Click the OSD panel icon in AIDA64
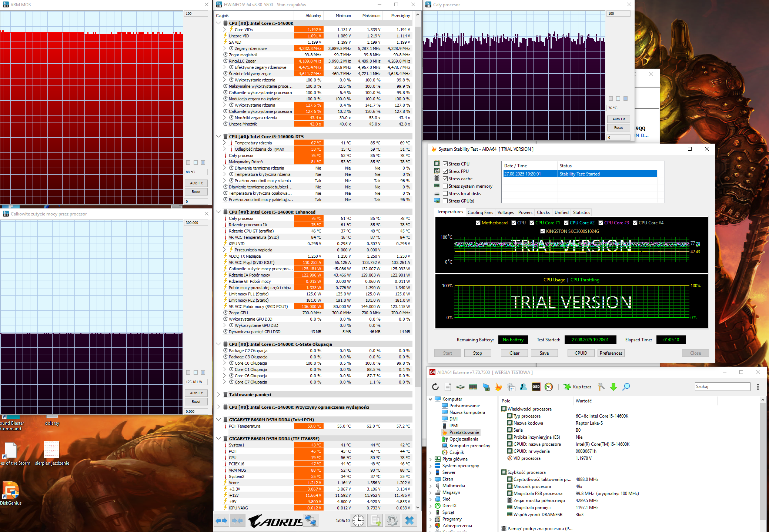The width and height of the screenshot is (769, 532). pyautogui.click(x=536, y=387)
